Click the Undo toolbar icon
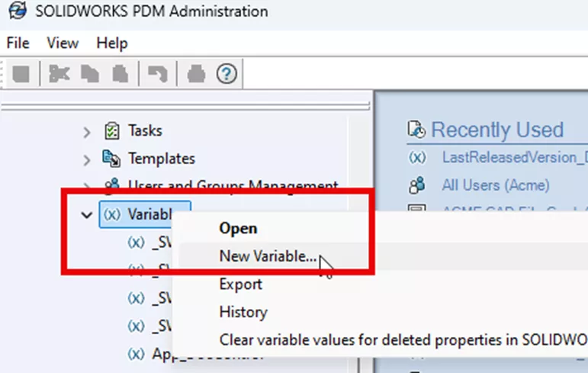This screenshot has height=373, width=588. (158, 73)
